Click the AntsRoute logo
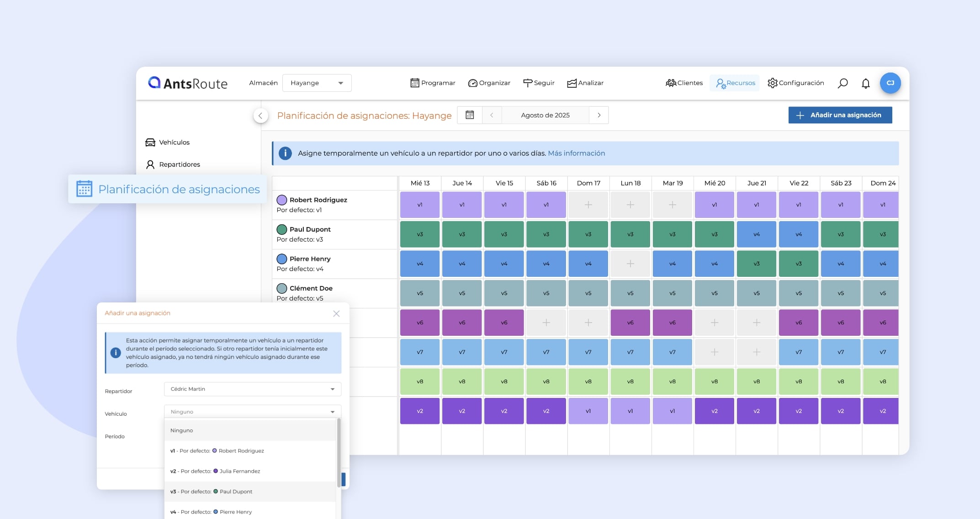This screenshot has height=519, width=980. (x=188, y=83)
